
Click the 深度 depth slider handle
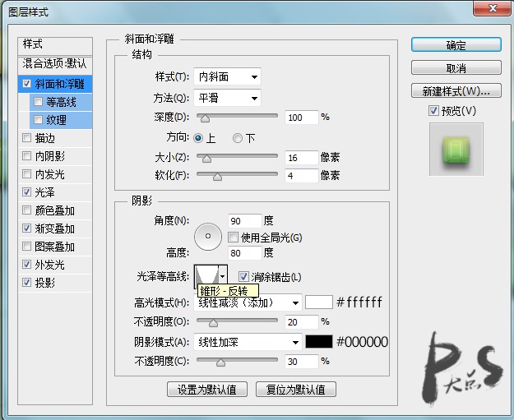point(206,118)
